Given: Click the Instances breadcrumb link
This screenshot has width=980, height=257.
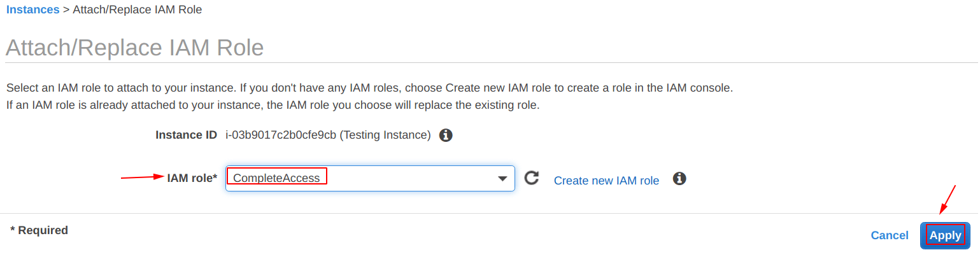Looking at the screenshot, I should click(33, 10).
